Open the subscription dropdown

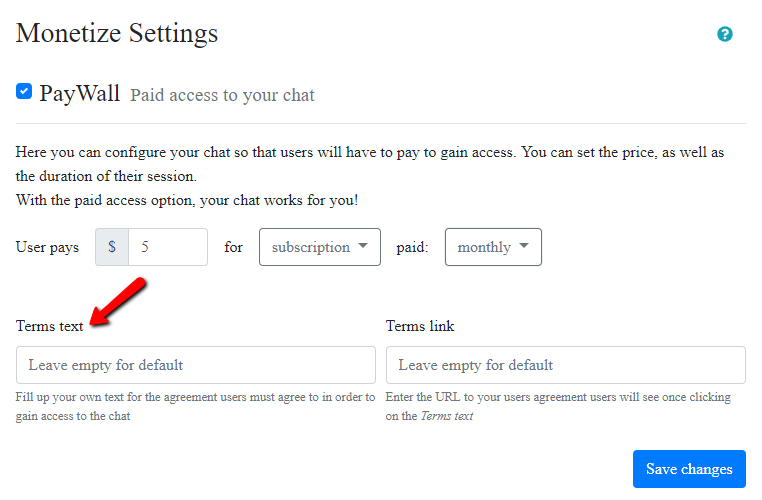[x=319, y=247]
